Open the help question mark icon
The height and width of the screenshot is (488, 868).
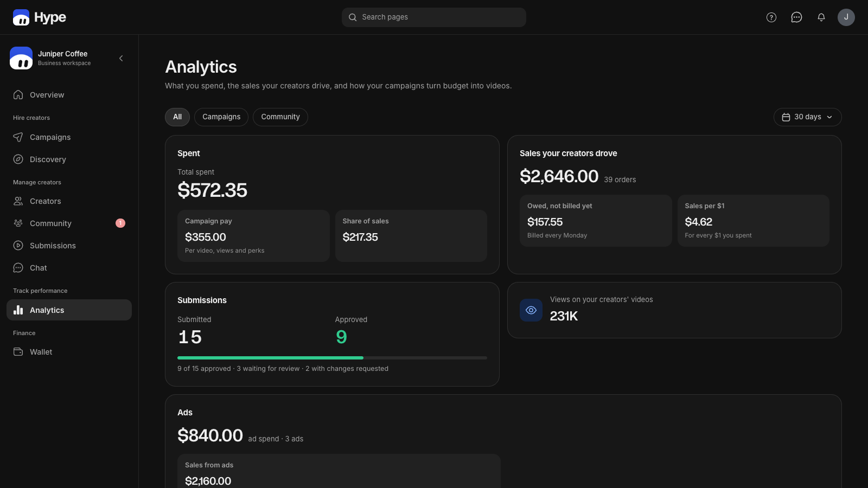pos(771,17)
